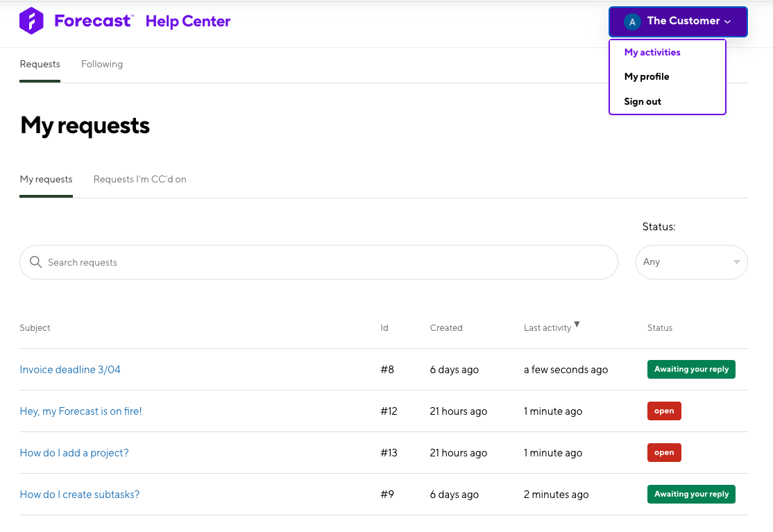Open the Any status filter dropdown
The image size is (773, 532).
[x=691, y=262]
